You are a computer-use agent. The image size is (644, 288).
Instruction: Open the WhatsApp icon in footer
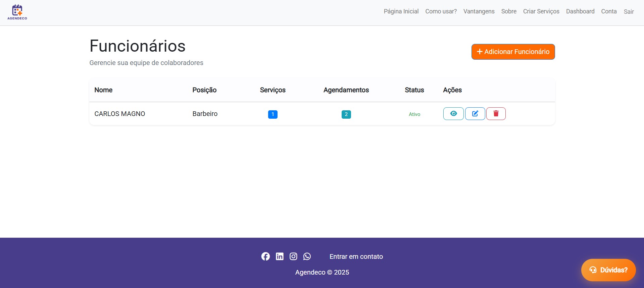307,256
